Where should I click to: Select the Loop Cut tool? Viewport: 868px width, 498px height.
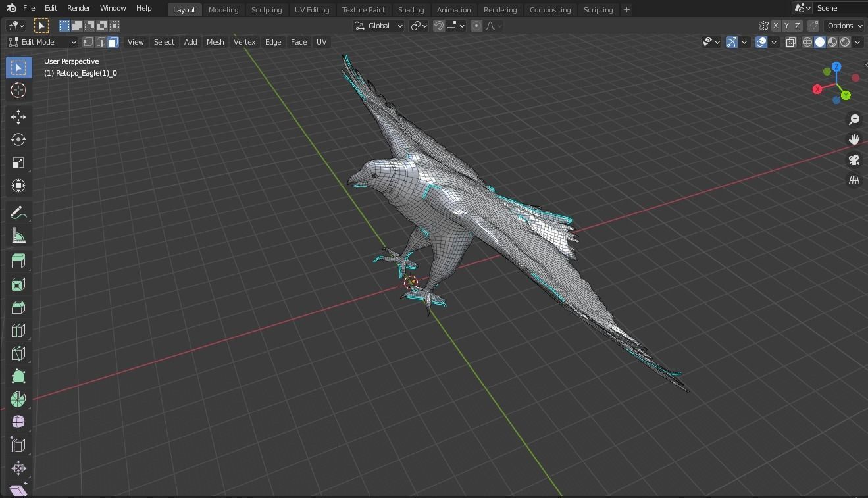point(18,330)
